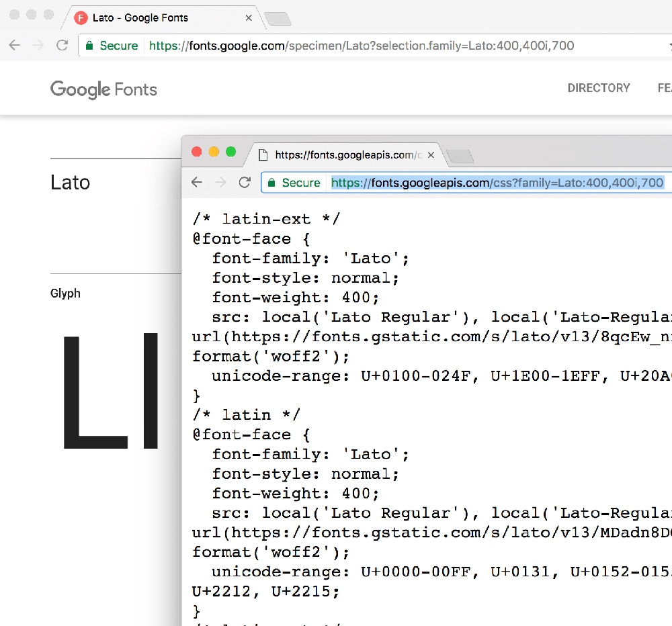Click the back arrow in the foreground browser
This screenshot has width=672, height=626.
click(x=197, y=183)
